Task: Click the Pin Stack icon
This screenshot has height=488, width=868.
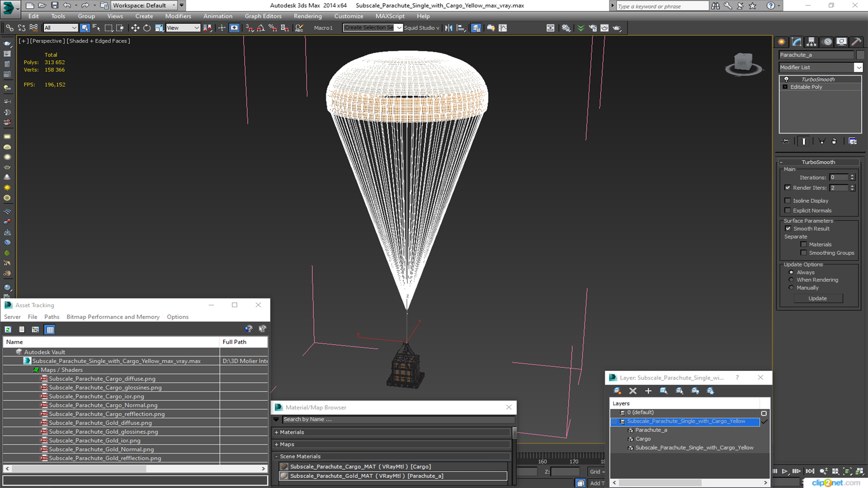Action: point(786,141)
